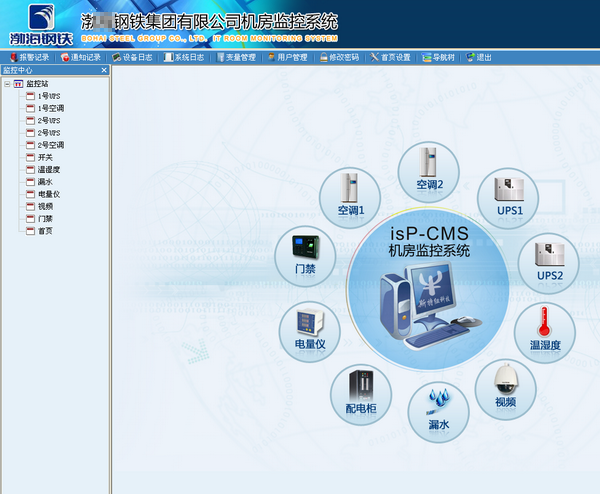The image size is (600, 494).
Task: Open 变量管理 variable management
Action: (236, 57)
